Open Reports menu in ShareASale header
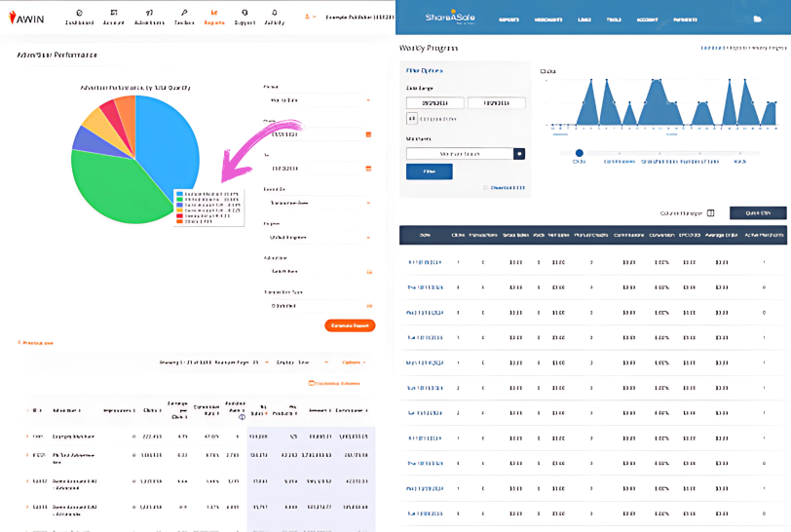 click(508, 19)
